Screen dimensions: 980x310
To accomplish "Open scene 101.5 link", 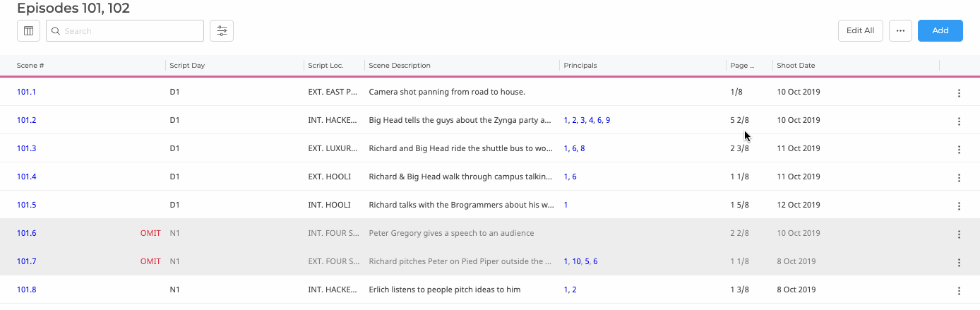I will click(x=26, y=205).
